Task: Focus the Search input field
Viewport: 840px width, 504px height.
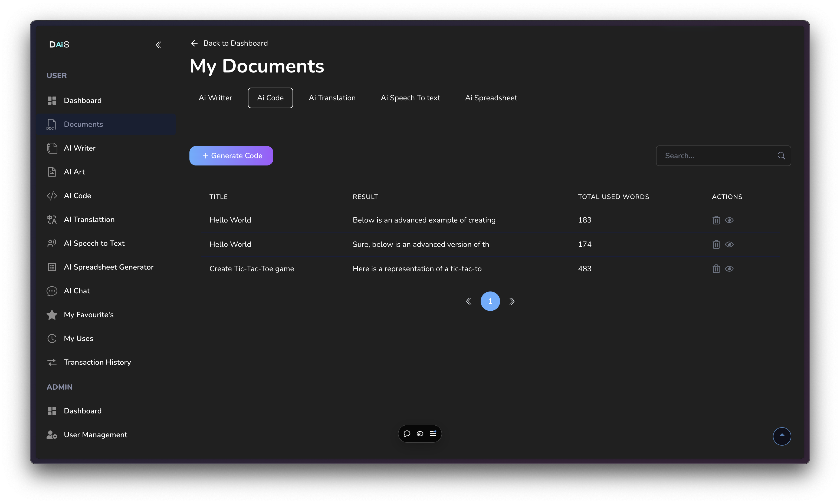Action: (x=717, y=156)
